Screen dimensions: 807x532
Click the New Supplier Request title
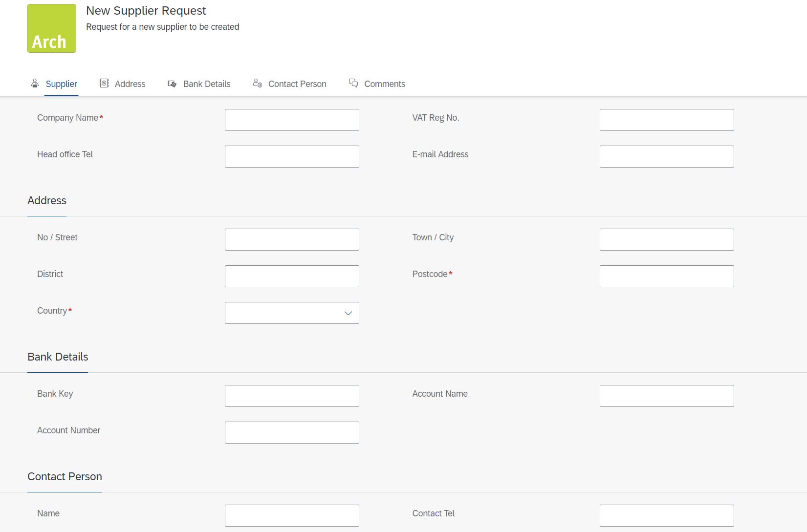click(x=146, y=10)
